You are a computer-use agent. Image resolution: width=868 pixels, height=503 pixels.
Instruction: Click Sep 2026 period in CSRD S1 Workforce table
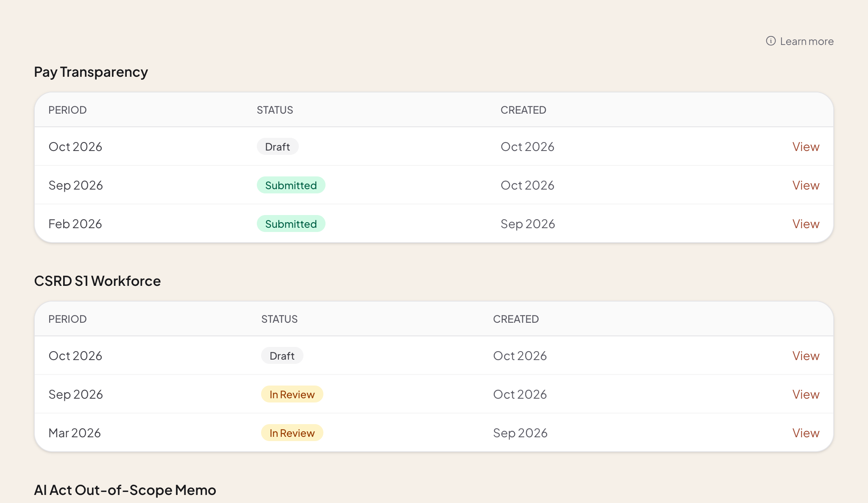(75, 394)
